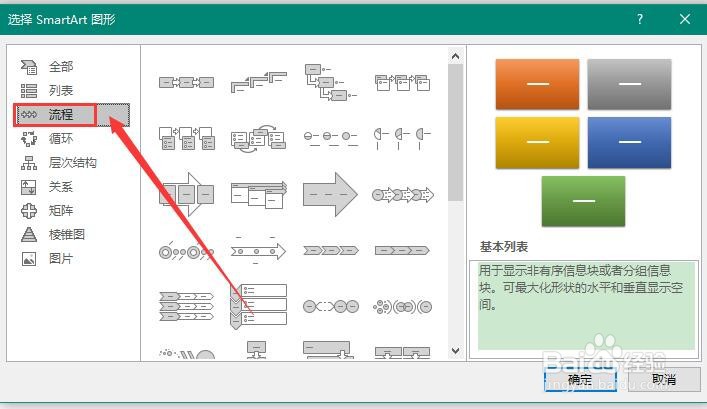
Task: Click the scroll-down arrow of the layout list
Action: [x=455, y=350]
